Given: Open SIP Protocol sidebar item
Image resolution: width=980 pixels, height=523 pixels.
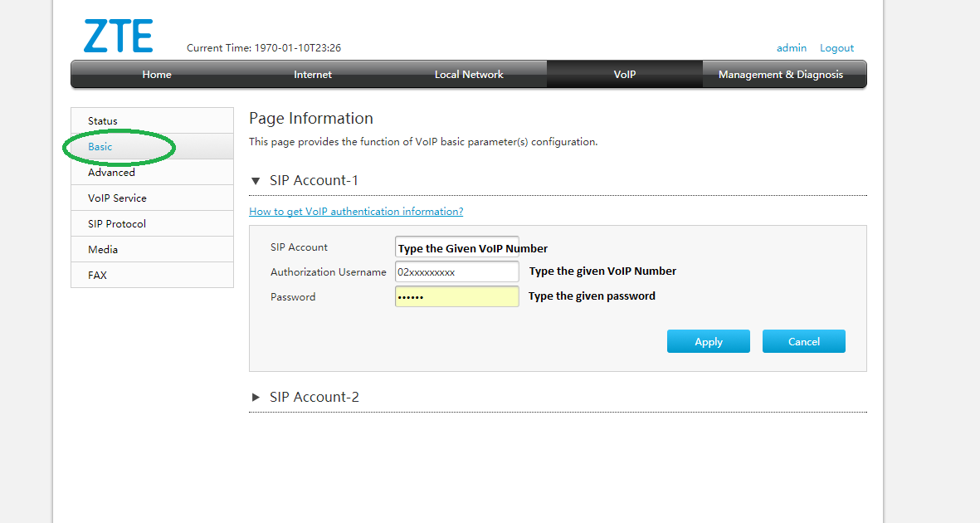Looking at the screenshot, I should [152, 223].
